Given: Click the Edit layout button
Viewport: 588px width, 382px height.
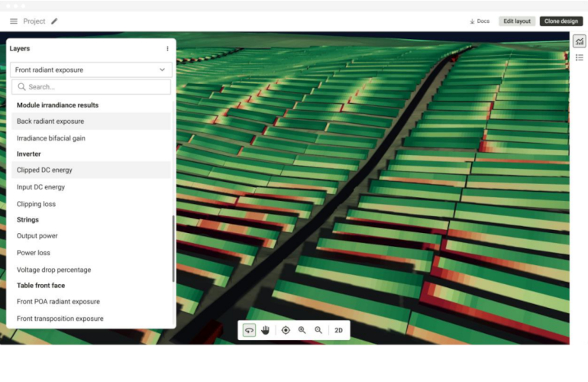Looking at the screenshot, I should pyautogui.click(x=517, y=21).
